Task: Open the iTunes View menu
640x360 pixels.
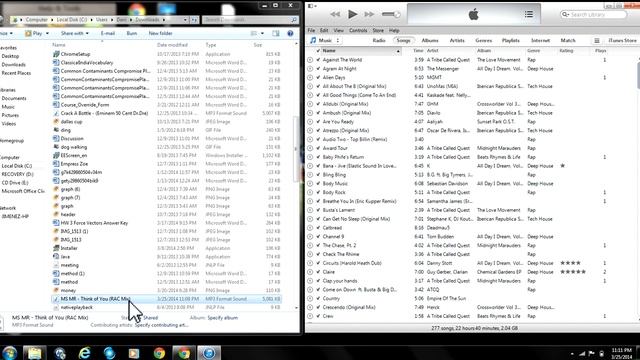Action: (x=339, y=31)
